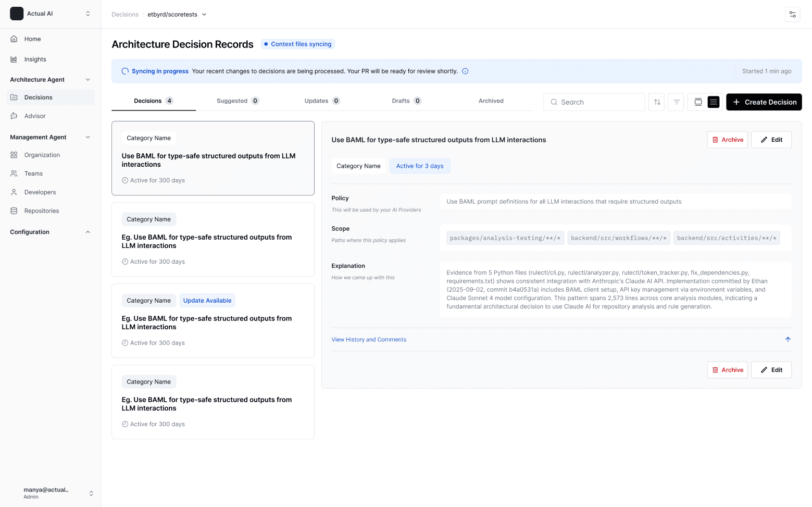Image resolution: width=812 pixels, height=507 pixels.
Task: Open the settings sliders icon at top right
Action: tap(792, 15)
